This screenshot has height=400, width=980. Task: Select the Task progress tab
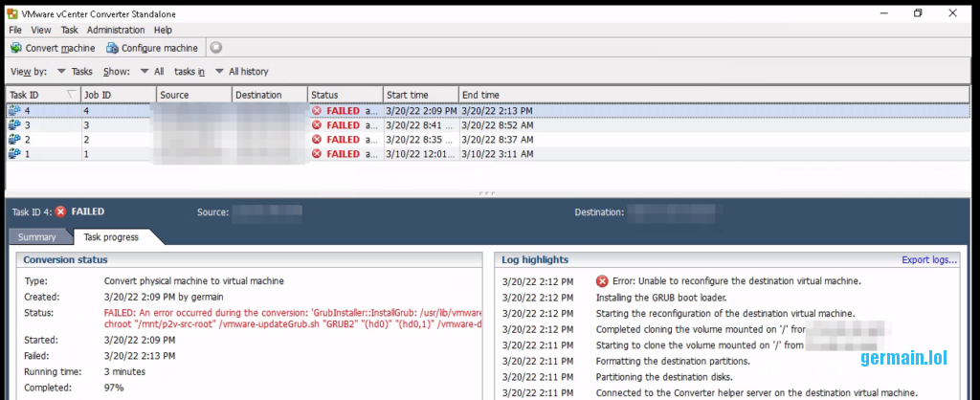[111, 237]
